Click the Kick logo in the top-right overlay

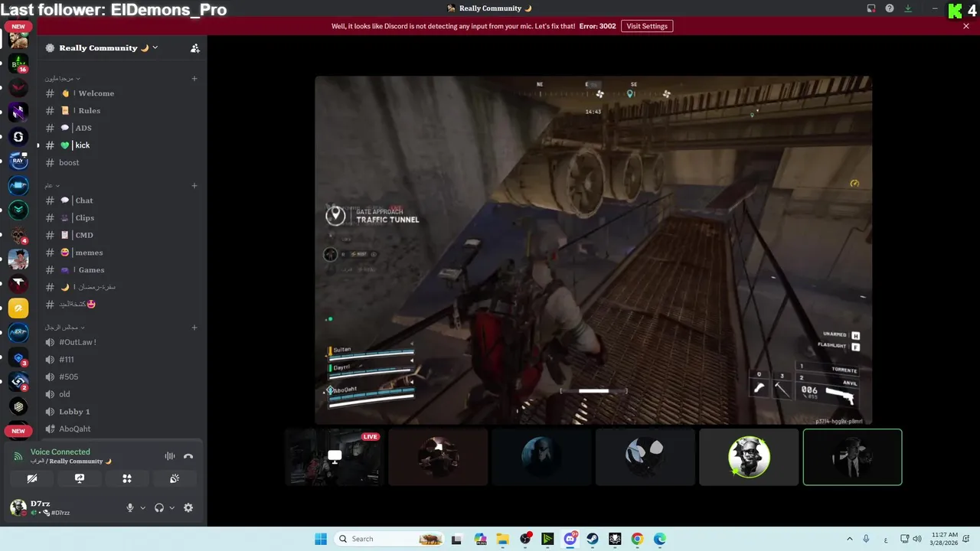(x=955, y=11)
